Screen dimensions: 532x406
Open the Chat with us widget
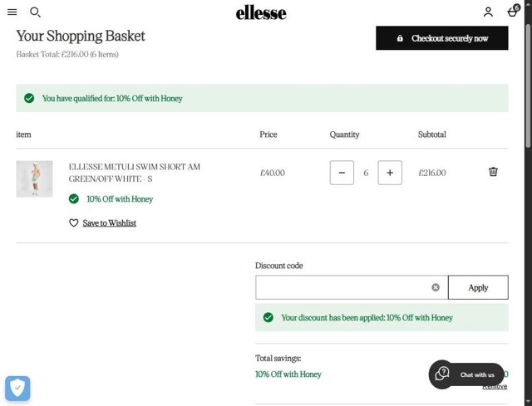466,374
